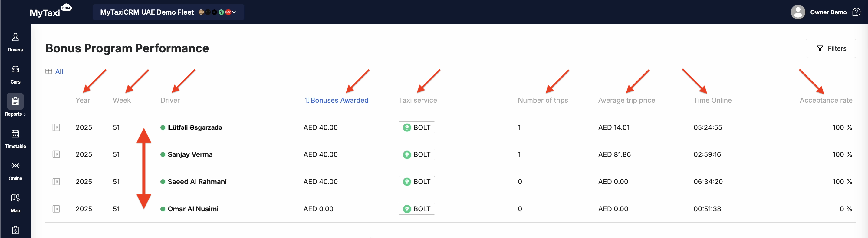Click the 00:51:38 time online value

tap(707, 209)
